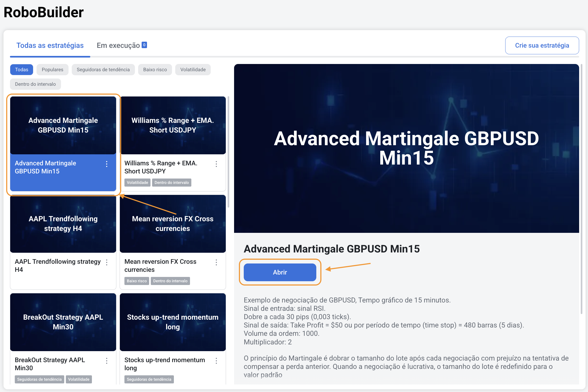Viewport: 588px width, 392px height.
Task: Open options menu for Stocks up-trend momentum
Action: [x=216, y=361]
